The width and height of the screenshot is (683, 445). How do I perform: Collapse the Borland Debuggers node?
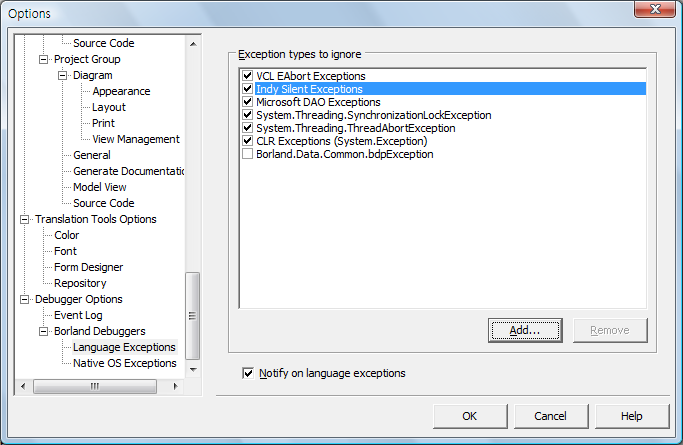[43, 331]
